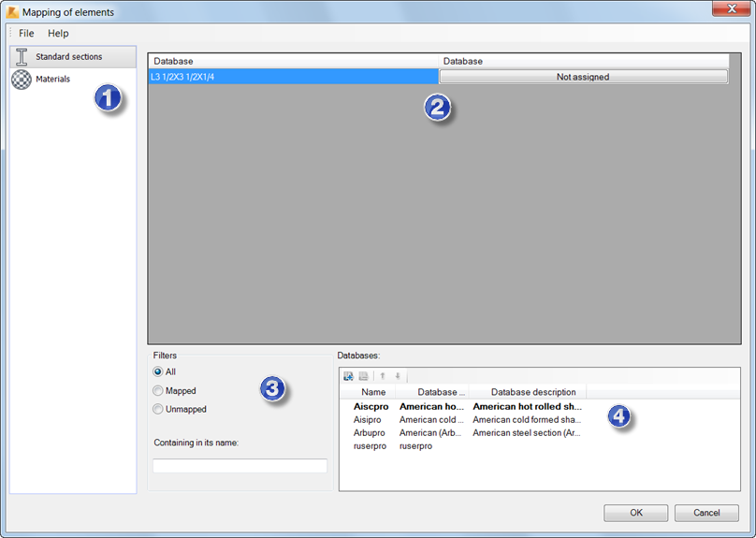Viewport: 756px width, 538px height.
Task: Click the left Database column header
Action: tap(293, 61)
